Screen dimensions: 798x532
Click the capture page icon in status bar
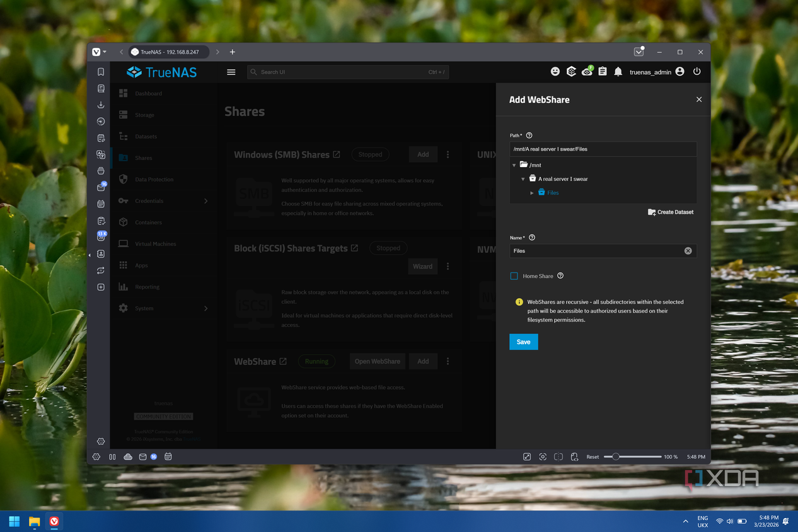coord(543,457)
